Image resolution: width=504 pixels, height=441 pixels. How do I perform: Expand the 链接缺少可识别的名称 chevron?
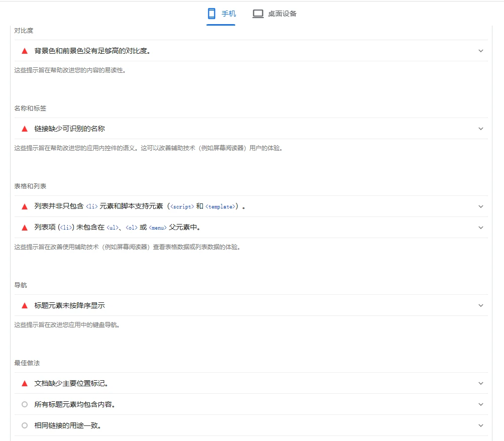pos(480,129)
